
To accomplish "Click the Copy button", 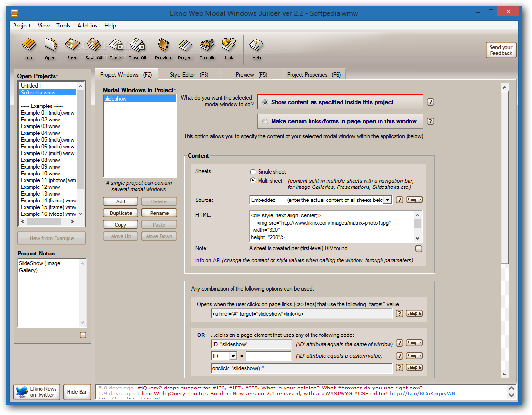I will coord(121,225).
